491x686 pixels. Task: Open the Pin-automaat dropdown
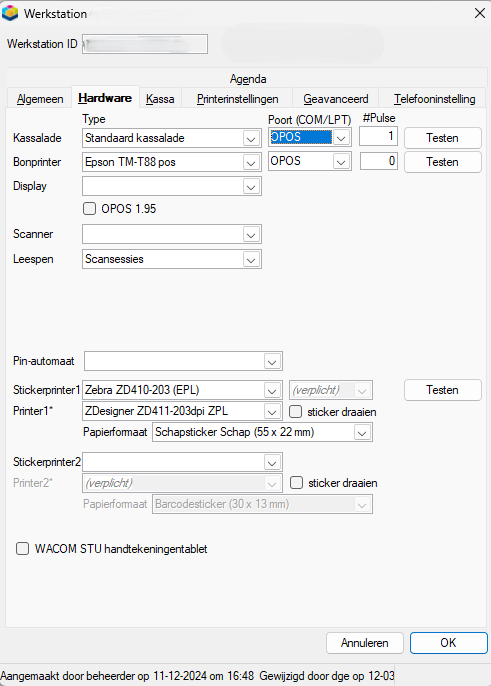[272, 362]
